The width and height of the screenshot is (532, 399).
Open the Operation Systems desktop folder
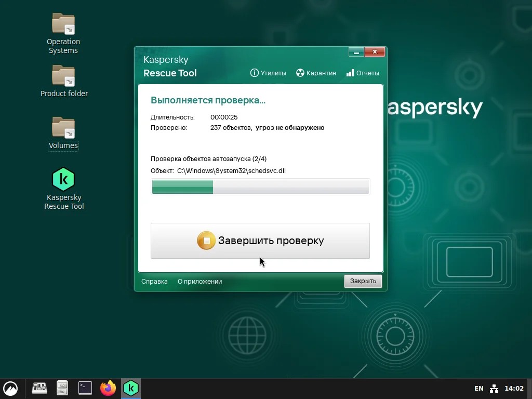click(63, 34)
